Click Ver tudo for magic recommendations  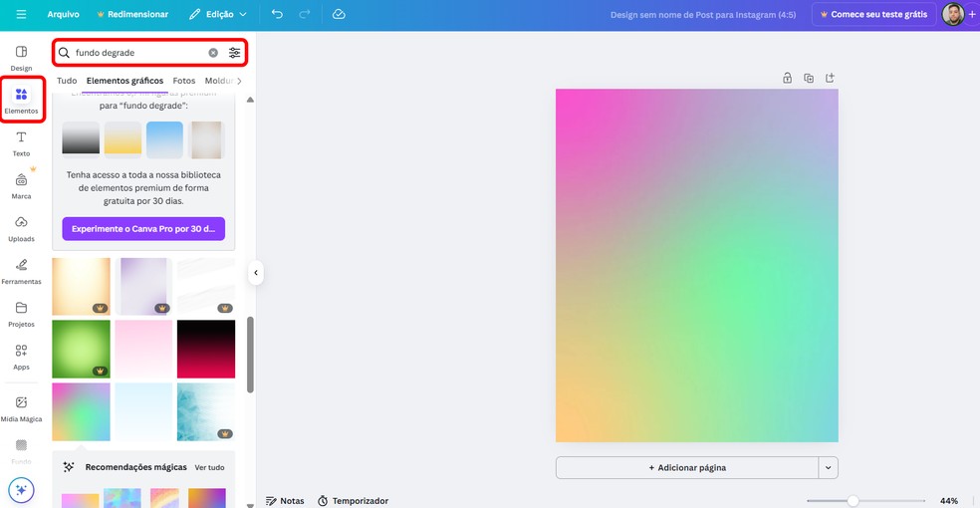click(209, 467)
